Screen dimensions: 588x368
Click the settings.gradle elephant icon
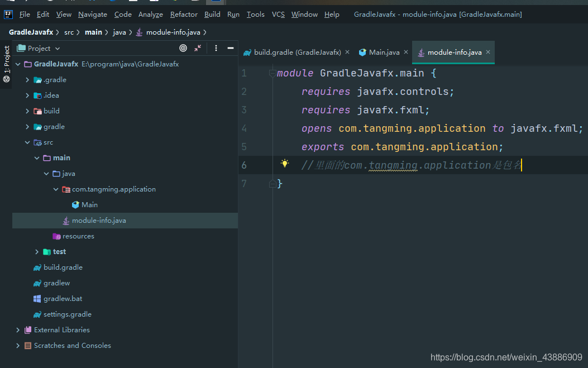pyautogui.click(x=37, y=314)
